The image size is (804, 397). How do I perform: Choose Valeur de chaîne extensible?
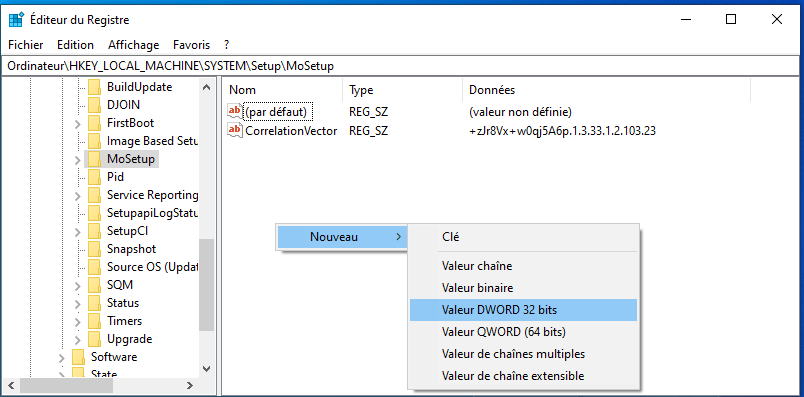[x=523, y=376]
